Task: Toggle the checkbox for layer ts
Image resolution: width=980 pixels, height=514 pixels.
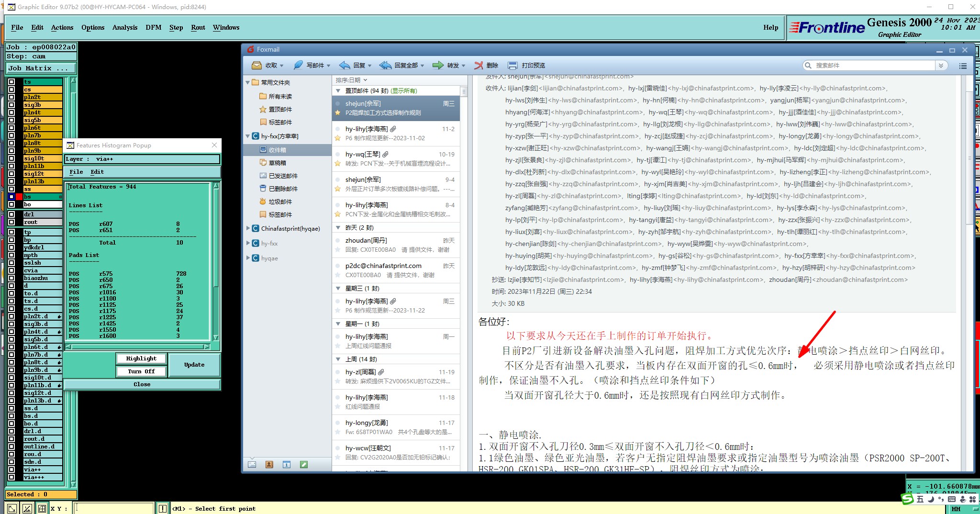Action: [x=11, y=82]
